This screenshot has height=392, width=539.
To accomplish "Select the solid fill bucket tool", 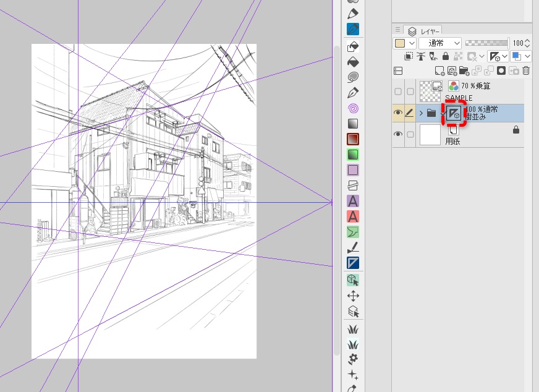I will pyautogui.click(x=353, y=62).
